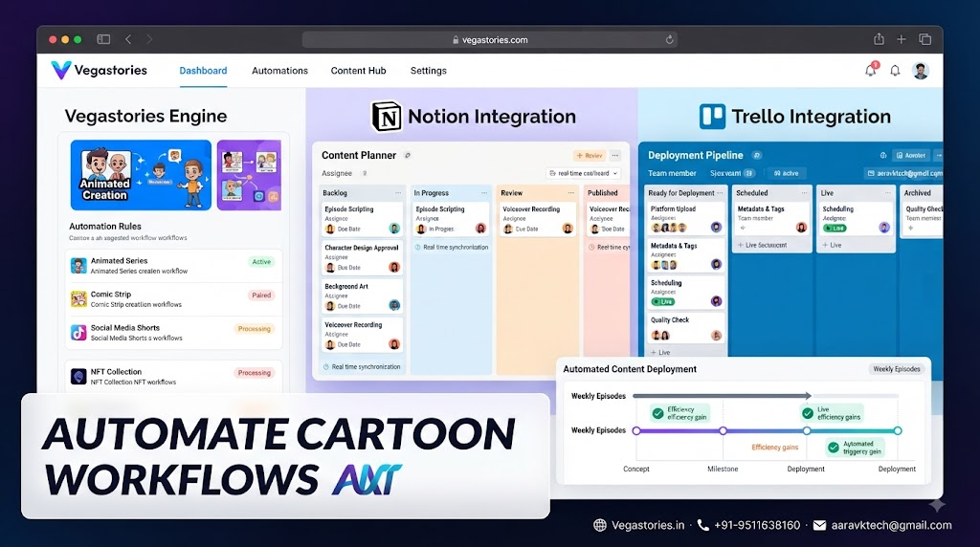Open Ready for Deployment column options
This screenshot has height=547, width=980.
click(720, 193)
